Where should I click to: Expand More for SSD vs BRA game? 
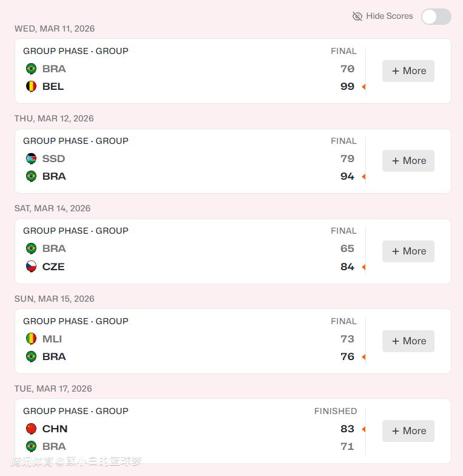click(x=408, y=161)
